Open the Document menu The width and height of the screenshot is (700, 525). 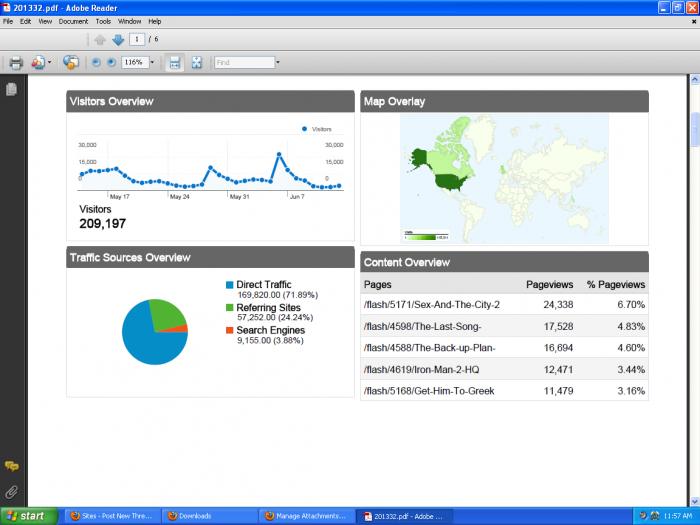73,21
